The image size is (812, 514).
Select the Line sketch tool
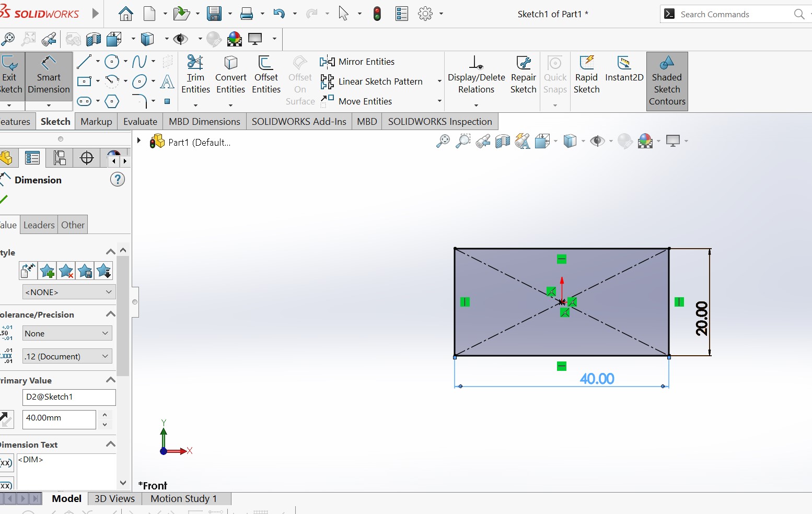[x=84, y=62]
